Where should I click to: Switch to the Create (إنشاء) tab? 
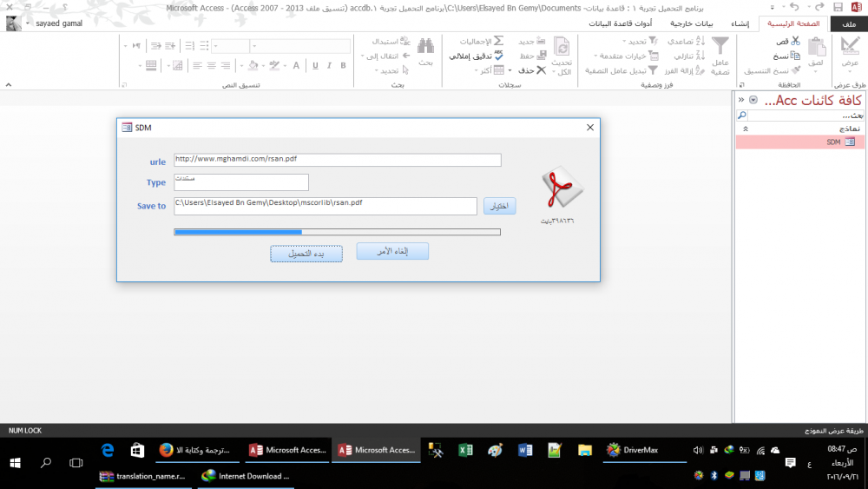tap(740, 23)
